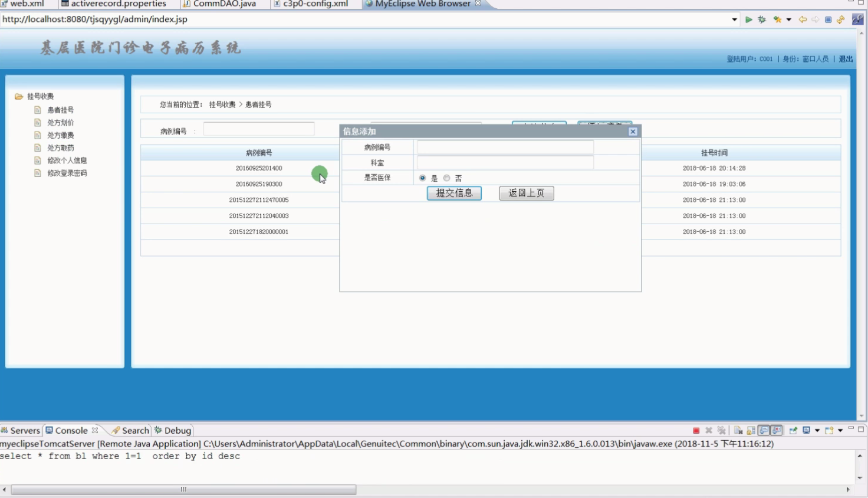Click case number 20160925201400 cell
Image resolution: width=868 pixels, height=498 pixels.
tap(259, 168)
